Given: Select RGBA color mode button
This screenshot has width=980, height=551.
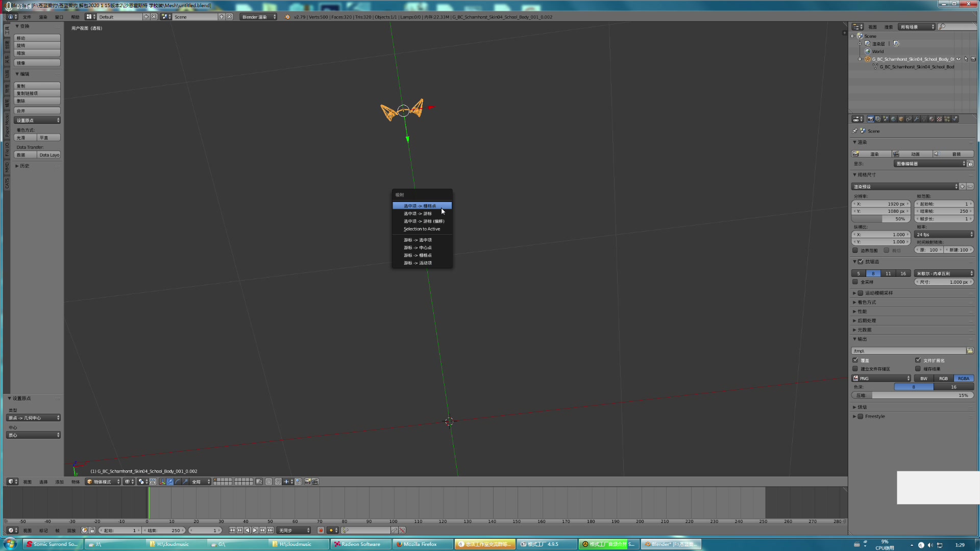Looking at the screenshot, I should point(964,379).
